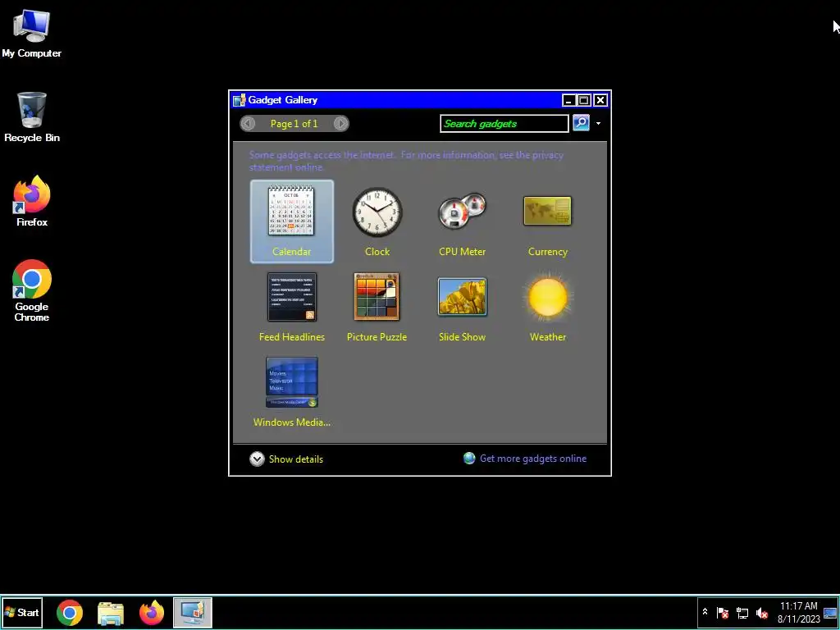
Task: Open the Start menu
Action: pos(22,612)
